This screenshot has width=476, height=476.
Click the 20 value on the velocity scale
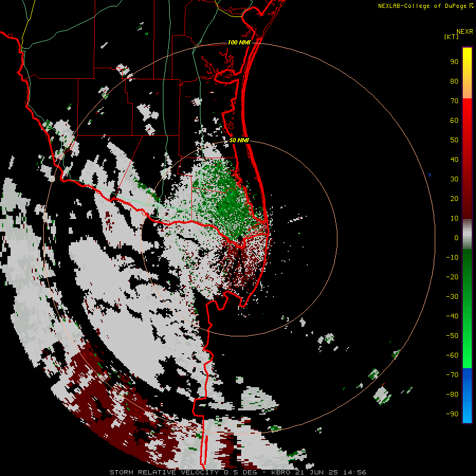pos(454,199)
